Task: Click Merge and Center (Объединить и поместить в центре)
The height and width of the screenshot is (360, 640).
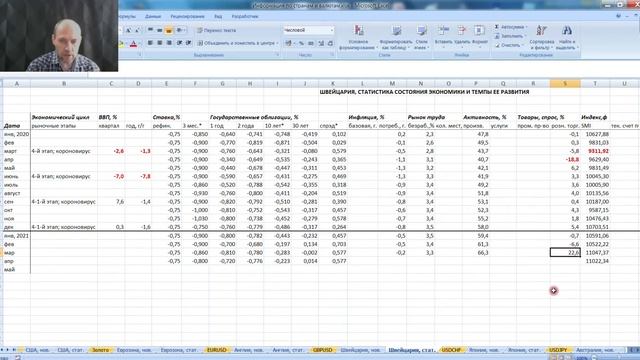Action: [236, 43]
